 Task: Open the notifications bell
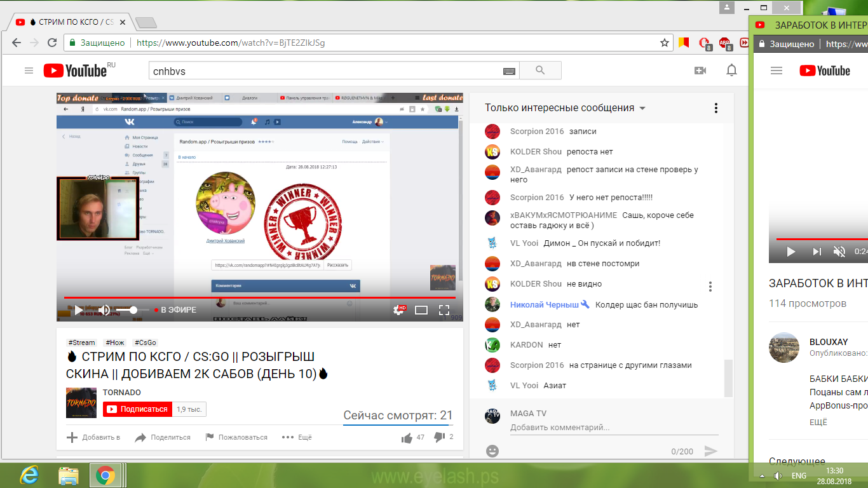click(732, 71)
